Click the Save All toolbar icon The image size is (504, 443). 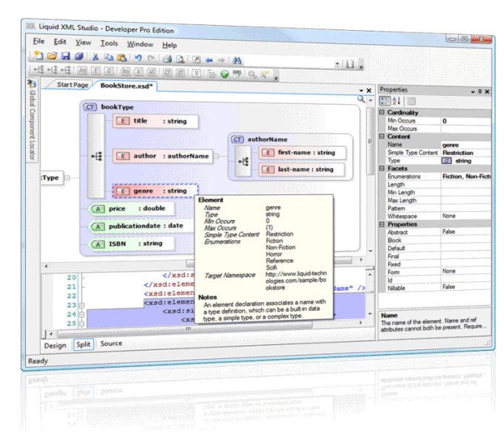coord(79,57)
